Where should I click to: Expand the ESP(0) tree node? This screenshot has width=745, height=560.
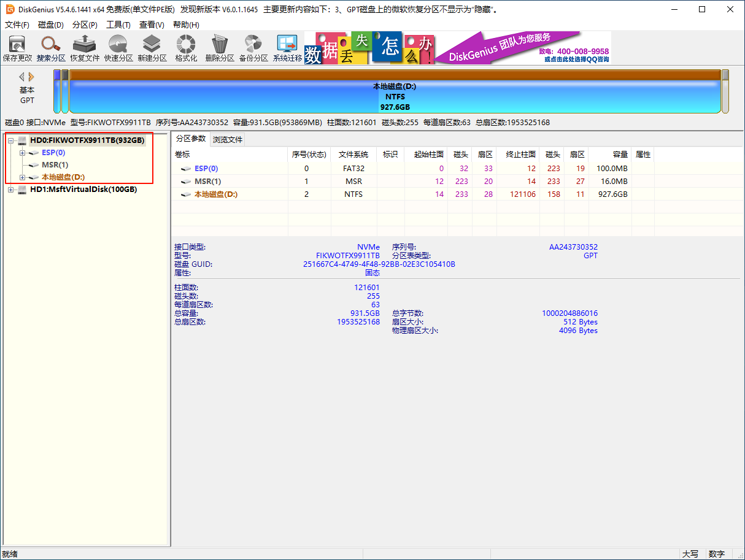pyautogui.click(x=22, y=153)
